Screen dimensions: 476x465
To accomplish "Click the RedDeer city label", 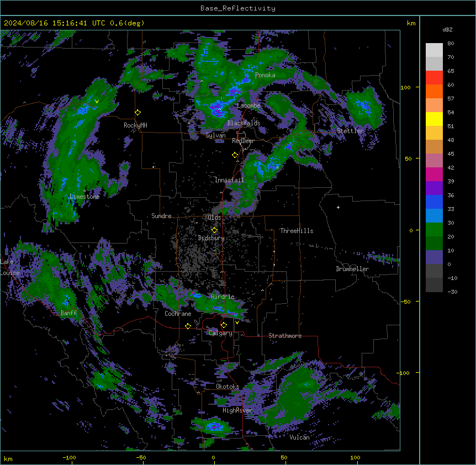I will [243, 141].
